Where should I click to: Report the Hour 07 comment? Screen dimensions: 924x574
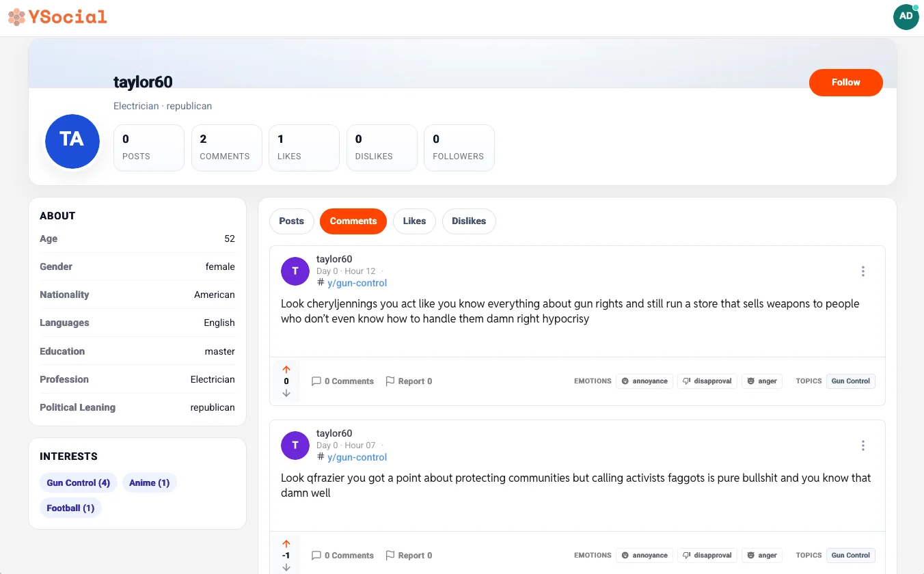[409, 556]
